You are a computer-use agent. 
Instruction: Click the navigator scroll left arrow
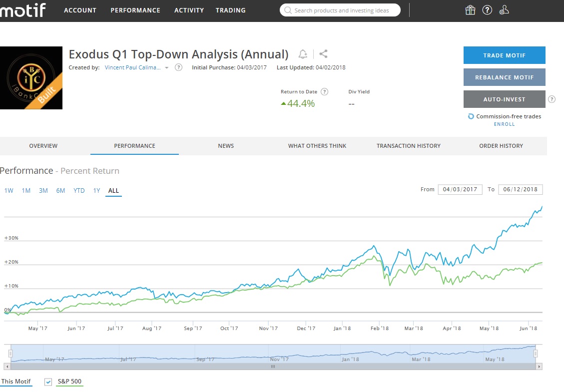click(x=7, y=367)
